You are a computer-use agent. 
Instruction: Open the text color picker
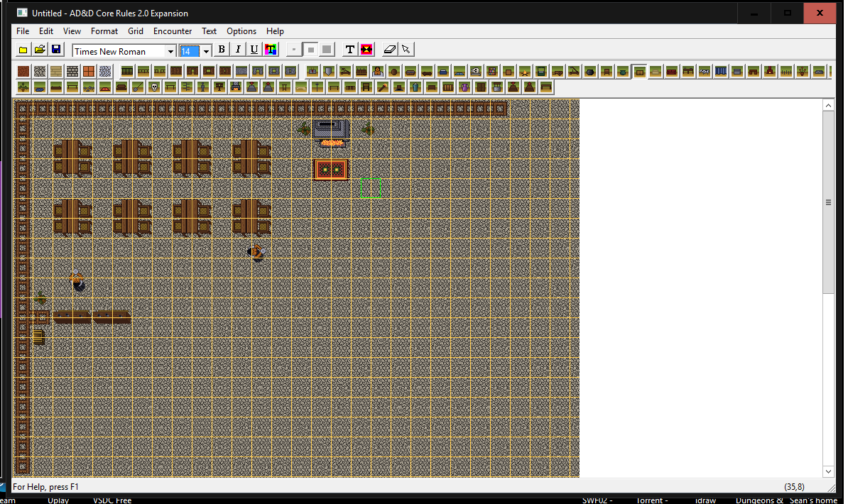click(x=271, y=49)
